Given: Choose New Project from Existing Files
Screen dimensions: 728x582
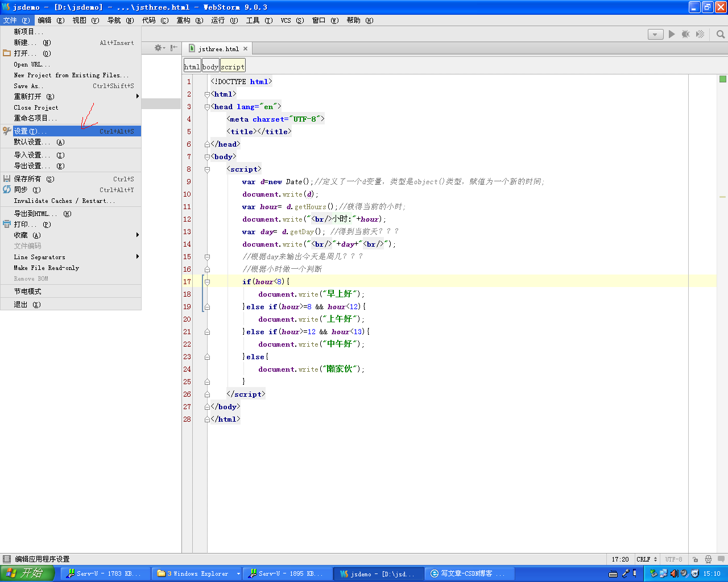Looking at the screenshot, I should click(71, 75).
